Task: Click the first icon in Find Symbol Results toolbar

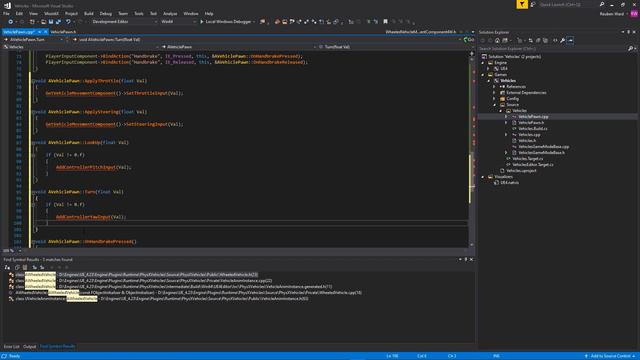Action: [7, 267]
